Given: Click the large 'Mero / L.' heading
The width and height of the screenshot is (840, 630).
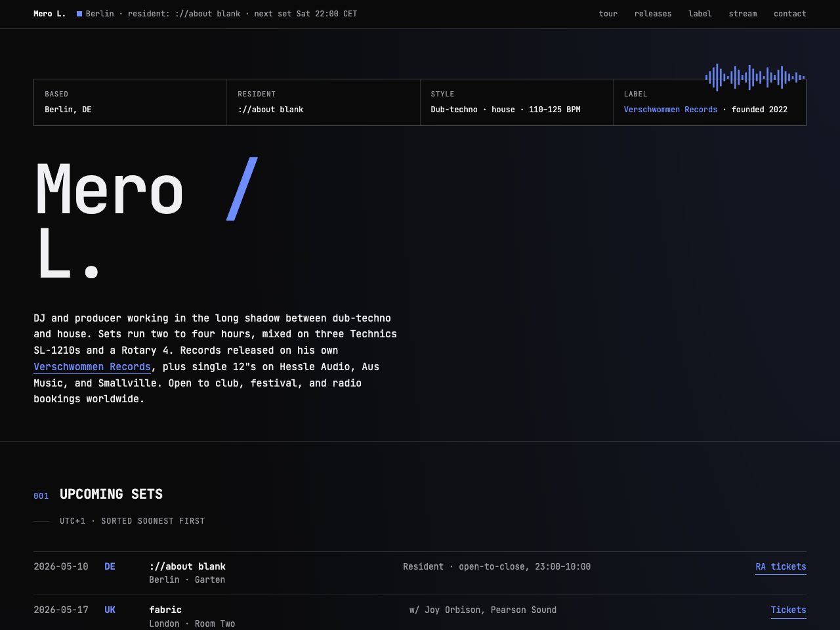Looking at the screenshot, I should 146,220.
